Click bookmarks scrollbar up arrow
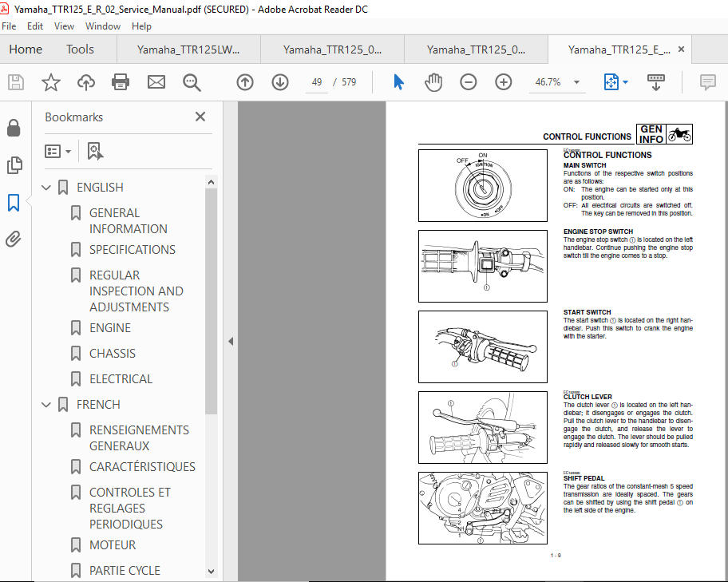 pos(211,182)
